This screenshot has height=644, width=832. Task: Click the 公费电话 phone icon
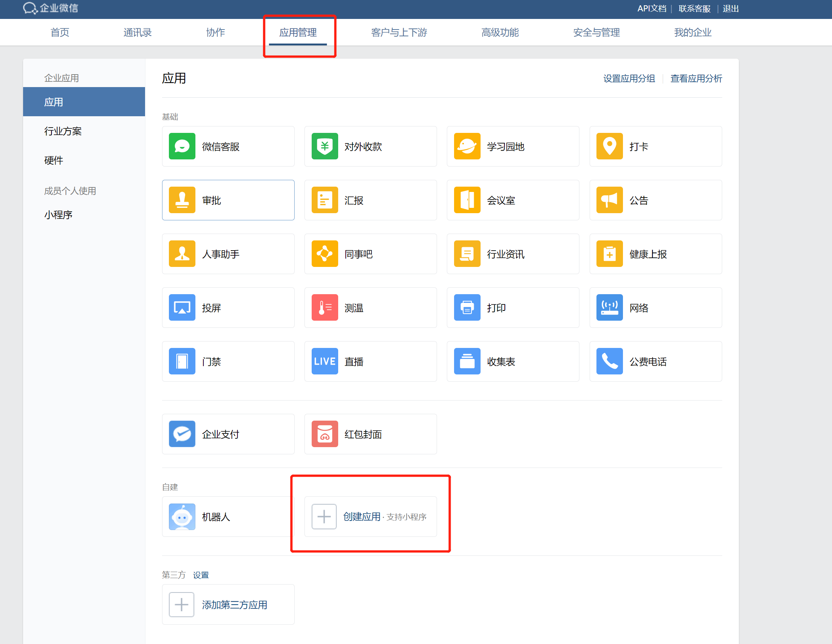tap(610, 361)
